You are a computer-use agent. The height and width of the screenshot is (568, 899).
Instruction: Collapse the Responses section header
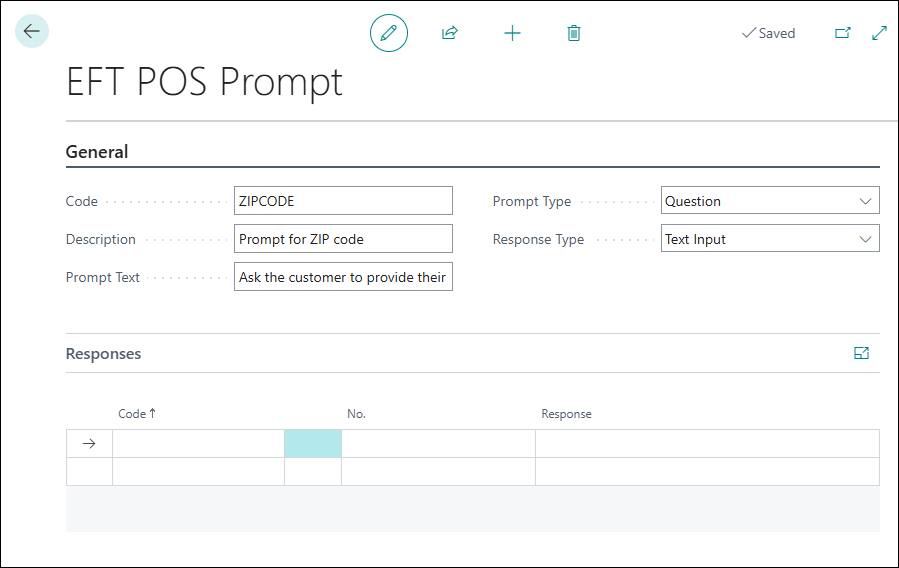point(103,354)
